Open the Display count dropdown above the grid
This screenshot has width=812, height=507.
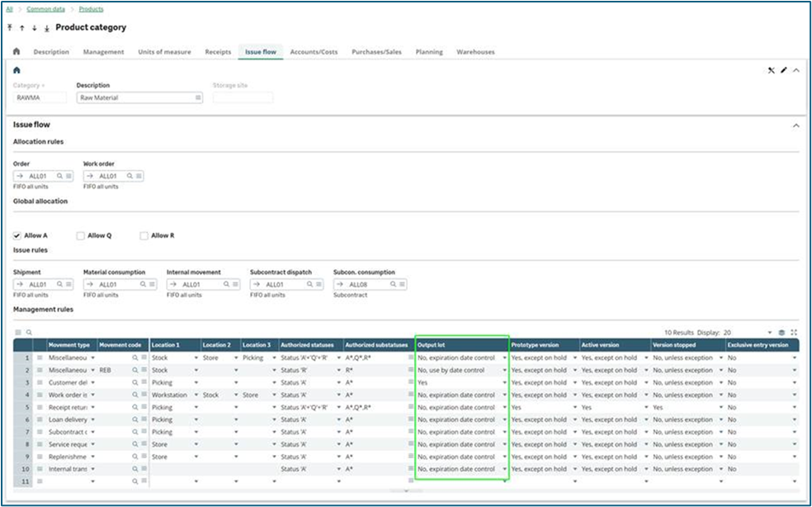click(x=770, y=332)
